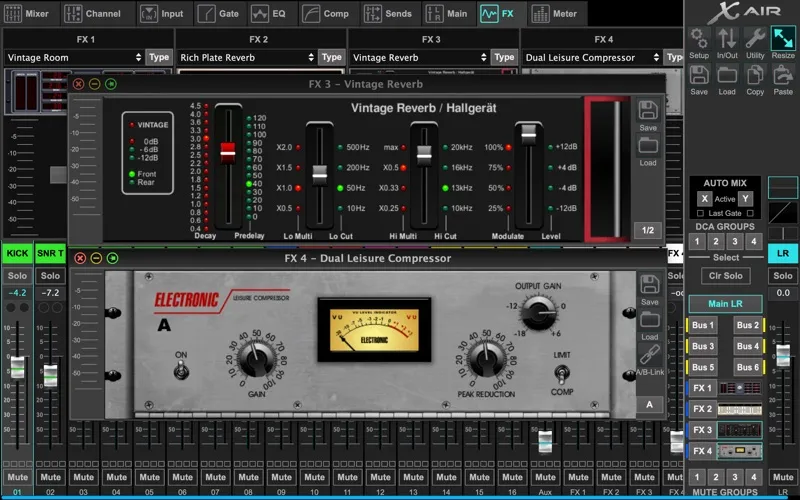The image size is (800, 500).
Task: Switch to the Meter tab
Action: click(555, 14)
